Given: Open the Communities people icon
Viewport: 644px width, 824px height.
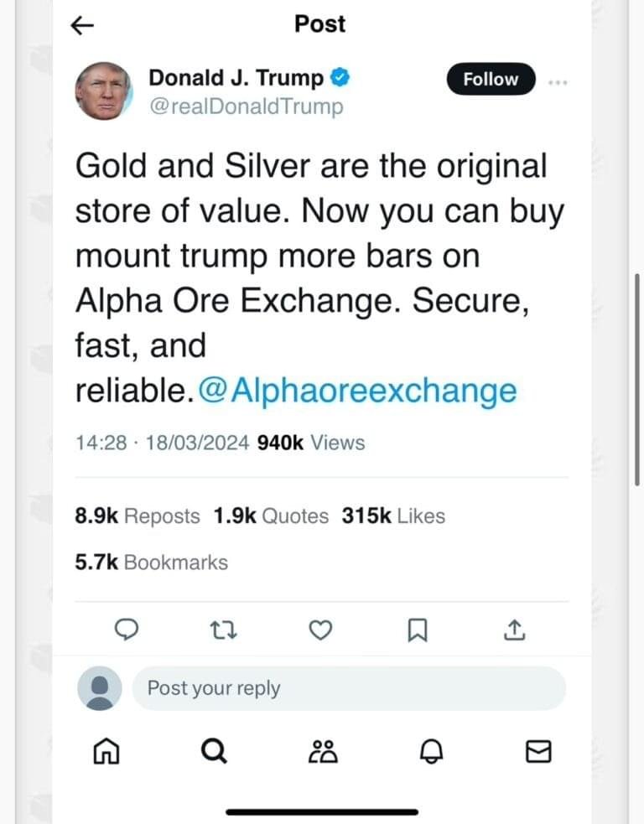Looking at the screenshot, I should (x=323, y=753).
